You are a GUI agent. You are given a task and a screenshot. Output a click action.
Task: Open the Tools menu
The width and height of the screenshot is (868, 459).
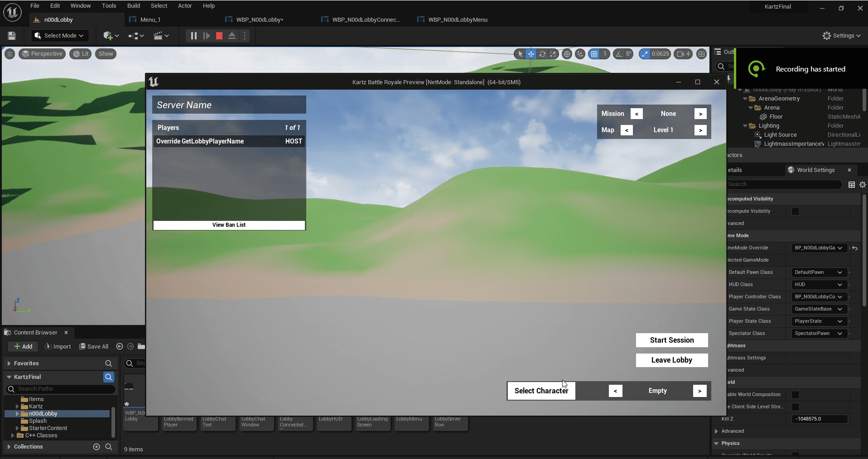109,6
